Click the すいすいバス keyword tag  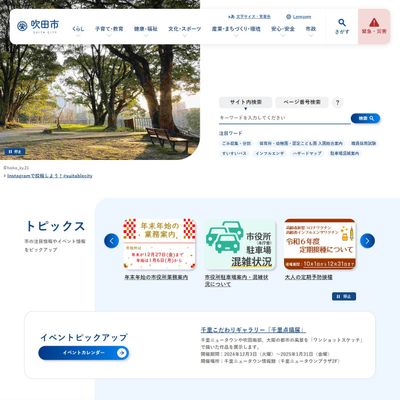pyautogui.click(x=234, y=153)
